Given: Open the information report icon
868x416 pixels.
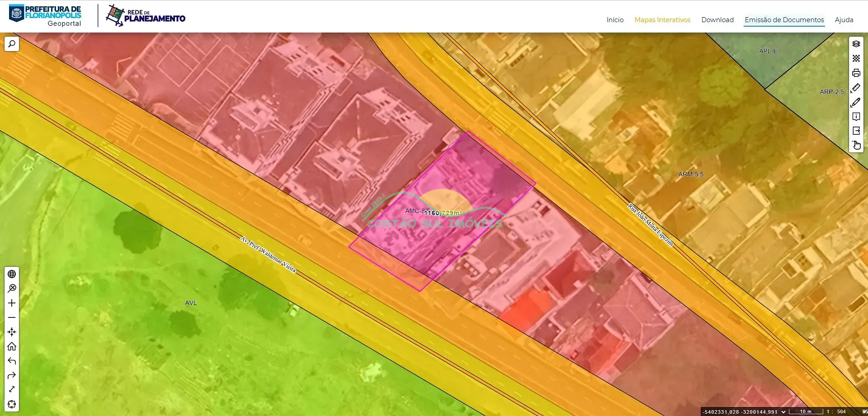Looking at the screenshot, I should (856, 116).
